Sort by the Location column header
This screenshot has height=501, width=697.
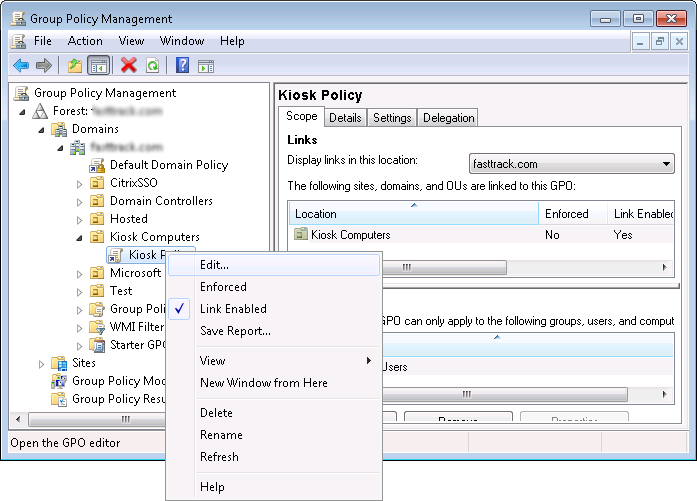[x=414, y=213]
